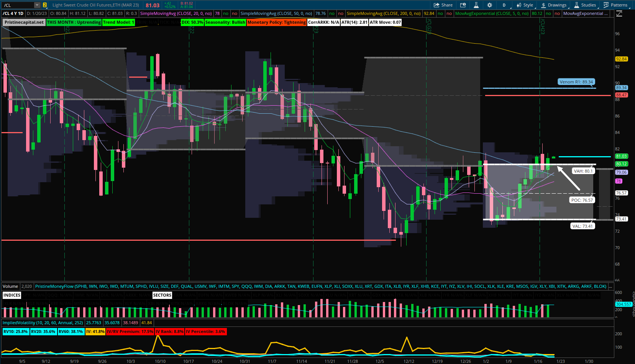Click the 304.557 volume axis bubble

623,304
